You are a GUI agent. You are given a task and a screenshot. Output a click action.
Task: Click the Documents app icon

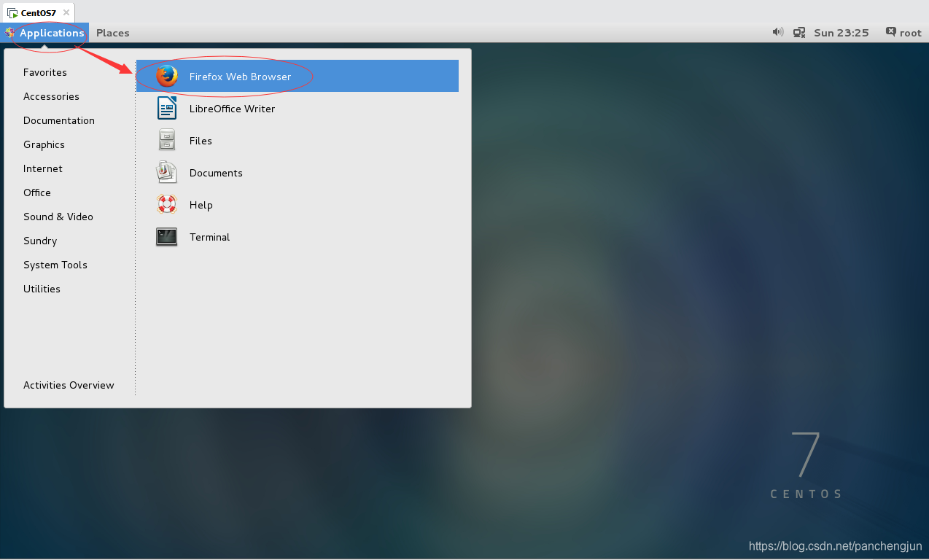(x=167, y=172)
